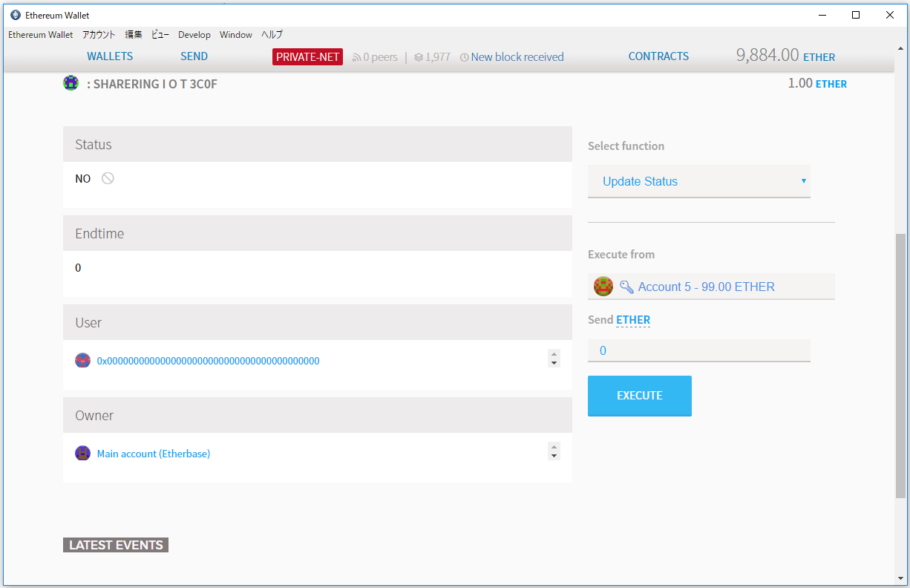This screenshot has height=588, width=910.
Task: Click the SHARERING I O T 3C0F title
Action: click(x=152, y=84)
